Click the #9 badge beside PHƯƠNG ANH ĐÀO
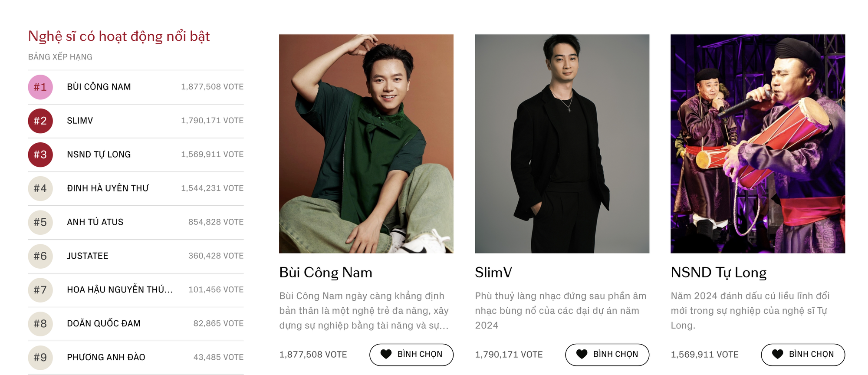This screenshot has height=375, width=868. coord(40,357)
